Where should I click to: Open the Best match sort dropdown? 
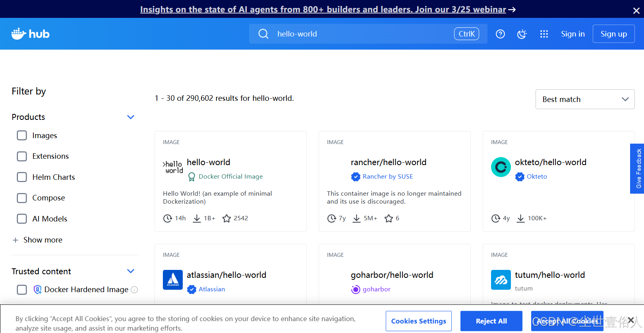[585, 99]
